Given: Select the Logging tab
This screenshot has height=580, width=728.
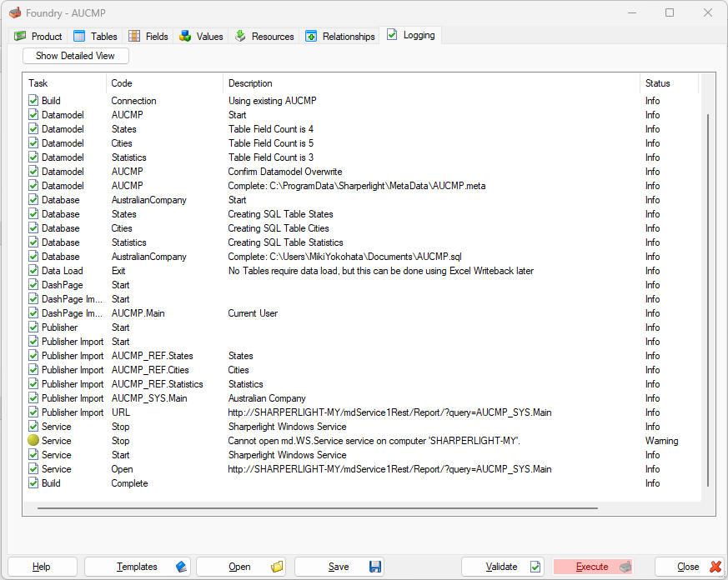Looking at the screenshot, I should click(411, 35).
